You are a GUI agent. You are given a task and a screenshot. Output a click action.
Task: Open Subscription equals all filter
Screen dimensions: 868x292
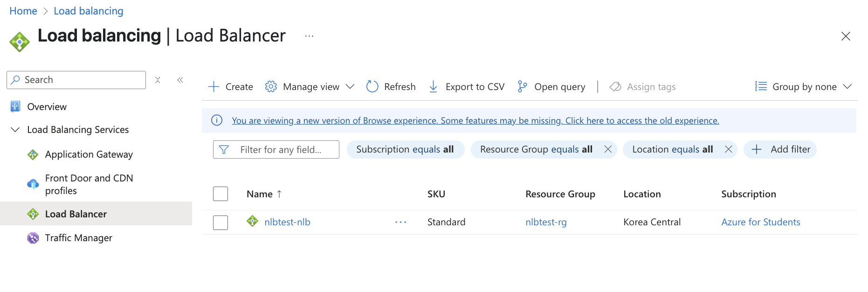(x=405, y=149)
